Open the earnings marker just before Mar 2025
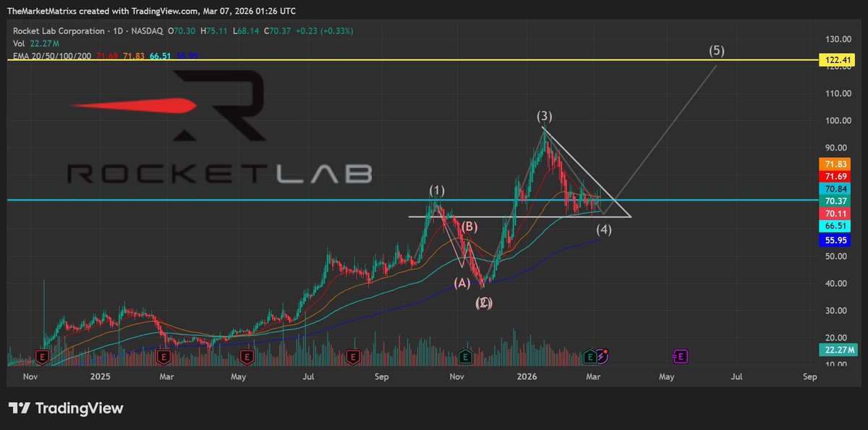The image size is (868, 430). [163, 357]
